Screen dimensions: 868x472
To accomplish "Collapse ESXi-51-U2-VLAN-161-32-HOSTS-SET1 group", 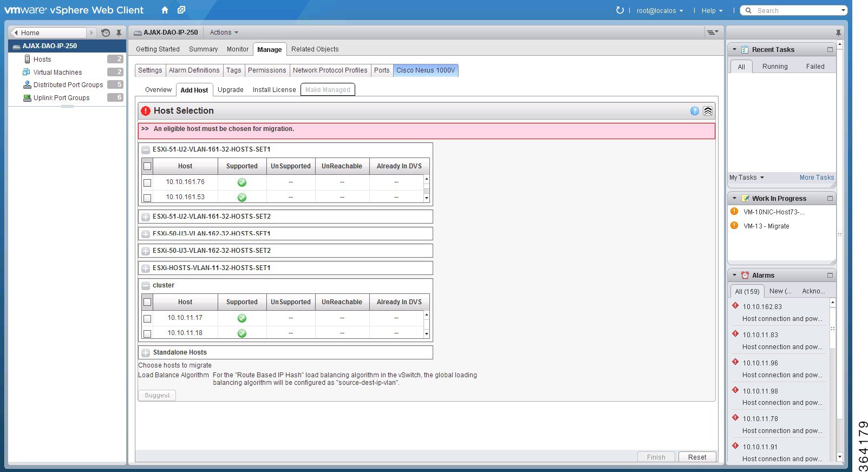I will [146, 150].
